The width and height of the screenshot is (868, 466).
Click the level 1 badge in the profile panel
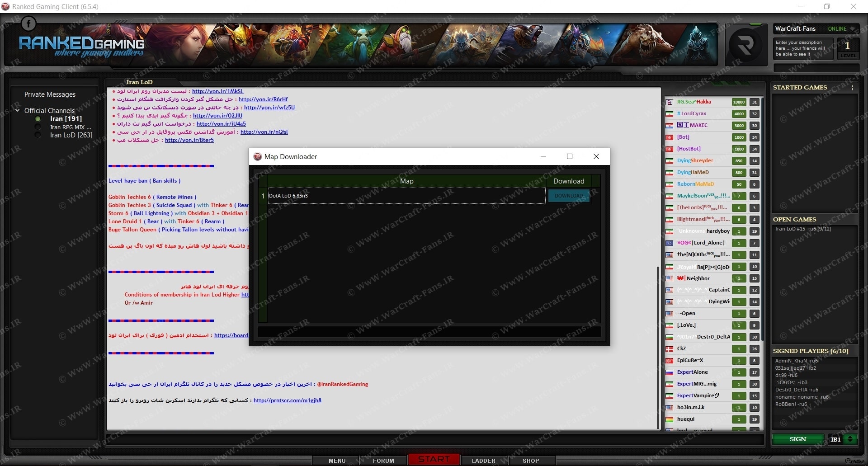tap(848, 48)
